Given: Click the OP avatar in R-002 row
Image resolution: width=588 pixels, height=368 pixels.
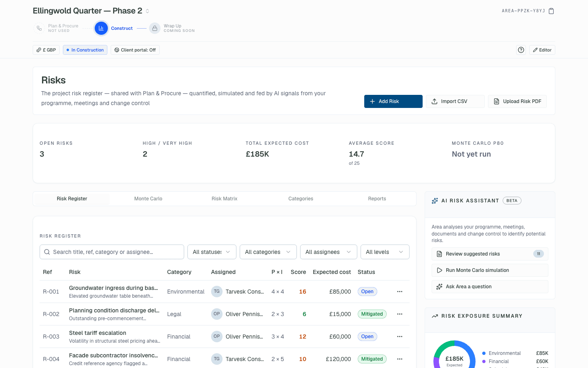Looking at the screenshot, I should click(x=217, y=314).
